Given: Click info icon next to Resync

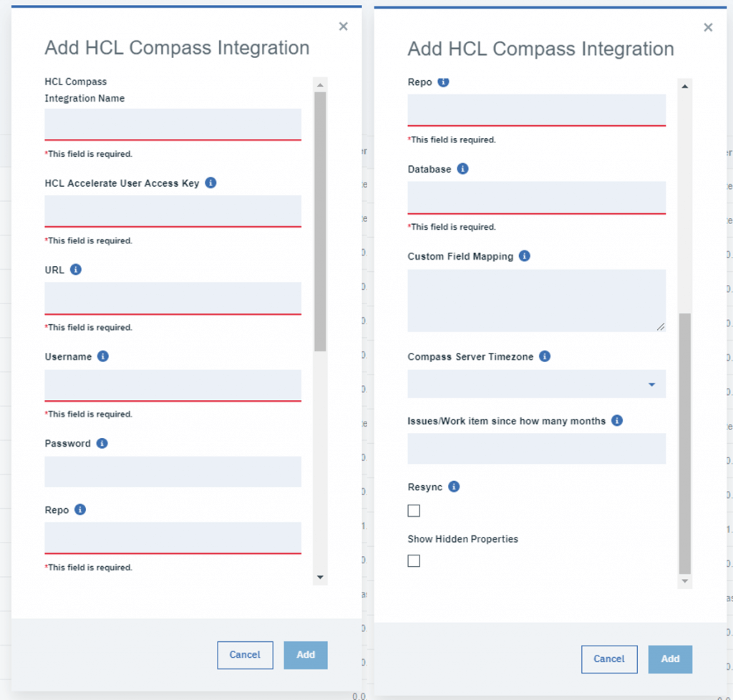Looking at the screenshot, I should (x=454, y=487).
